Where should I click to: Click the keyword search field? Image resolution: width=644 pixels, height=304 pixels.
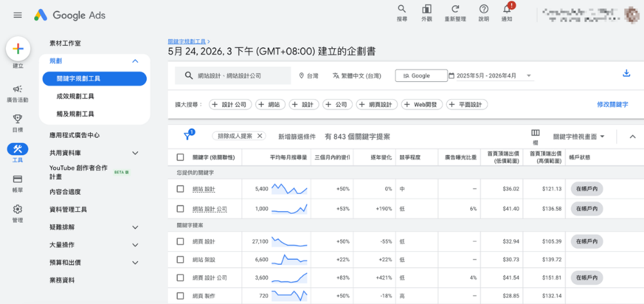click(233, 75)
